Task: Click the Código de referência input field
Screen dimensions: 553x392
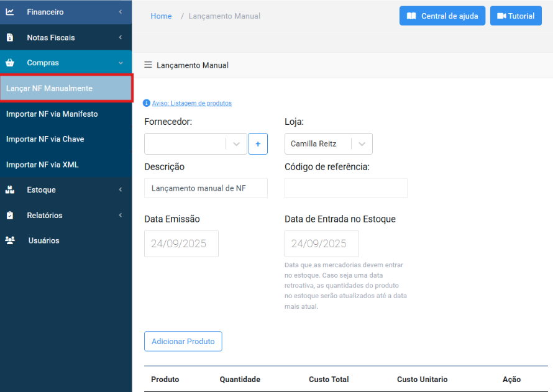Action: [345, 188]
